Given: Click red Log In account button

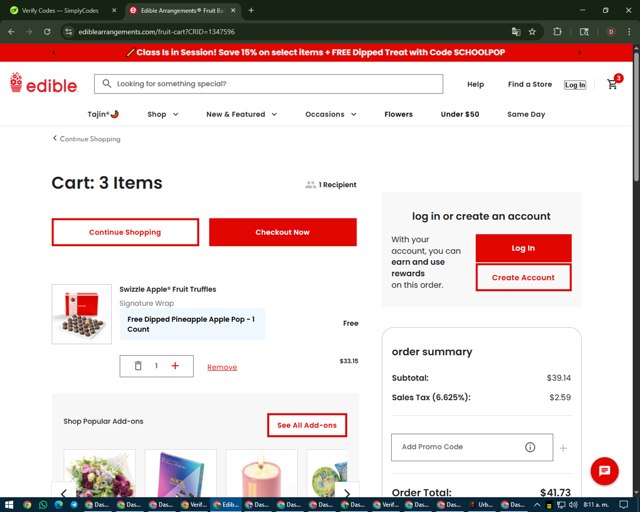Looking at the screenshot, I should 523,248.
